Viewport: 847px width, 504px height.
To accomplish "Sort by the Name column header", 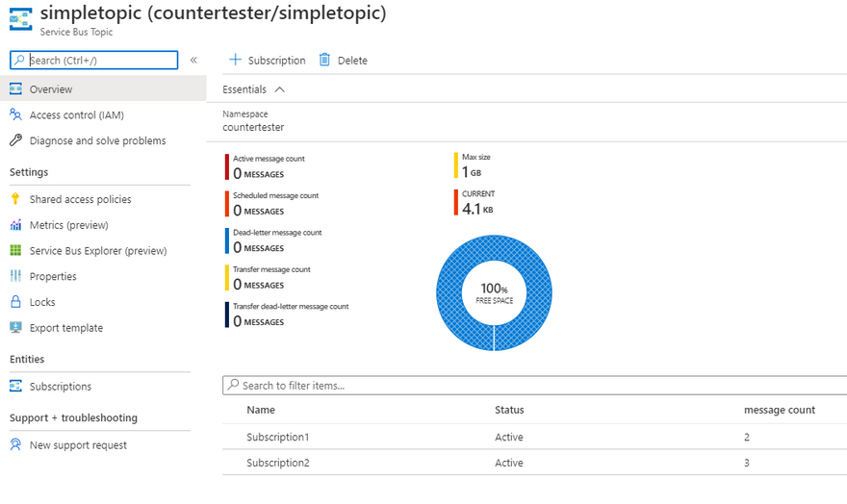I will click(261, 410).
